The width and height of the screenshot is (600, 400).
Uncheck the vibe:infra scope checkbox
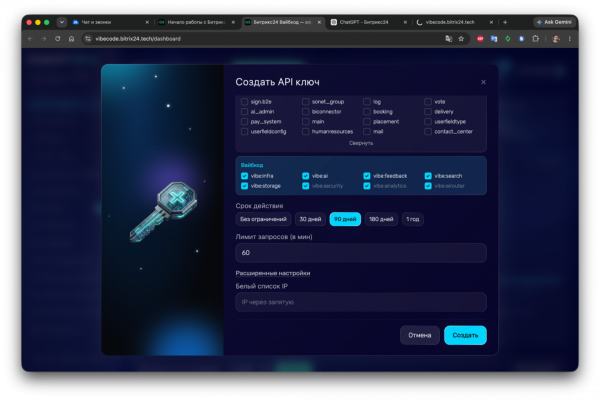pyautogui.click(x=245, y=176)
